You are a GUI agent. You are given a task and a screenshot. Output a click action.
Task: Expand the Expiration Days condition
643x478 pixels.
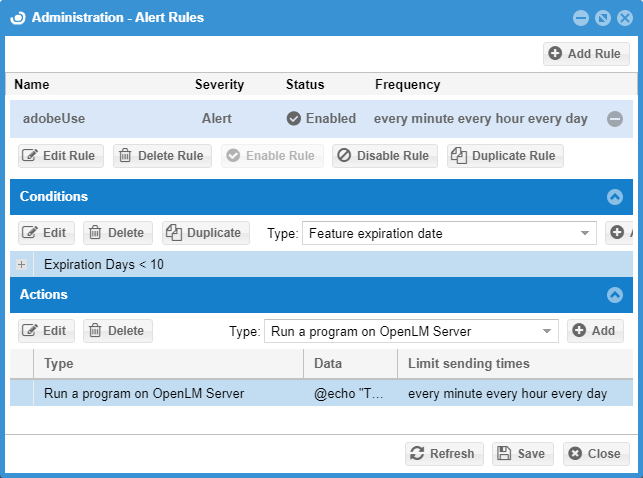(22, 265)
